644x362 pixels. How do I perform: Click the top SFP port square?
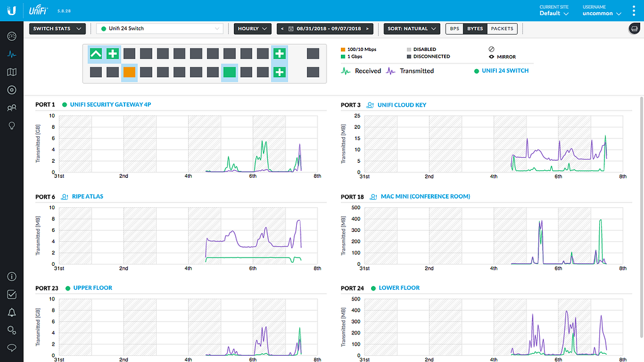(313, 54)
